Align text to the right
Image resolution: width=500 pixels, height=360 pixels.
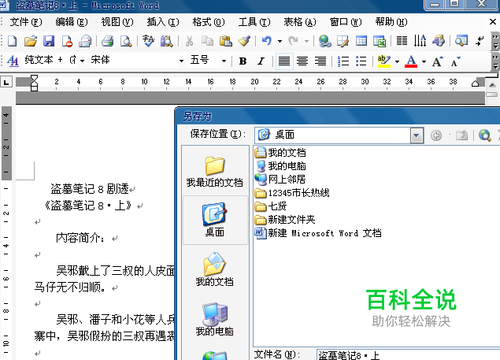tap(321, 61)
